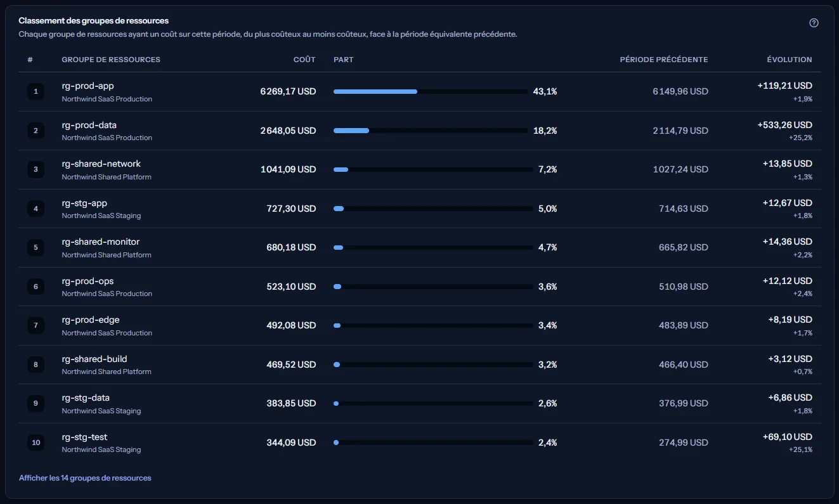Click the evolution value +119,21 USD
Screen dimensions: 839x504
(x=784, y=86)
